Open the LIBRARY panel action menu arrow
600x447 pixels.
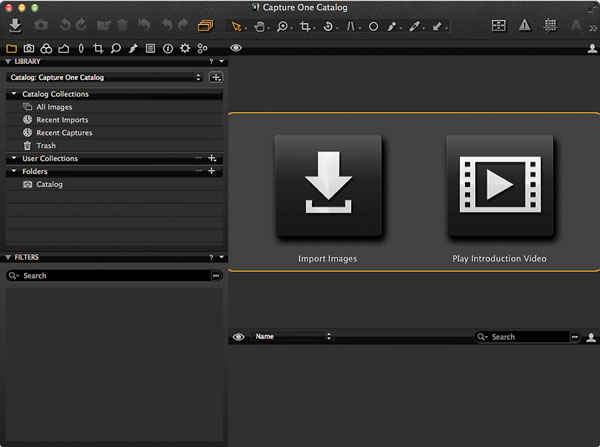tap(222, 62)
